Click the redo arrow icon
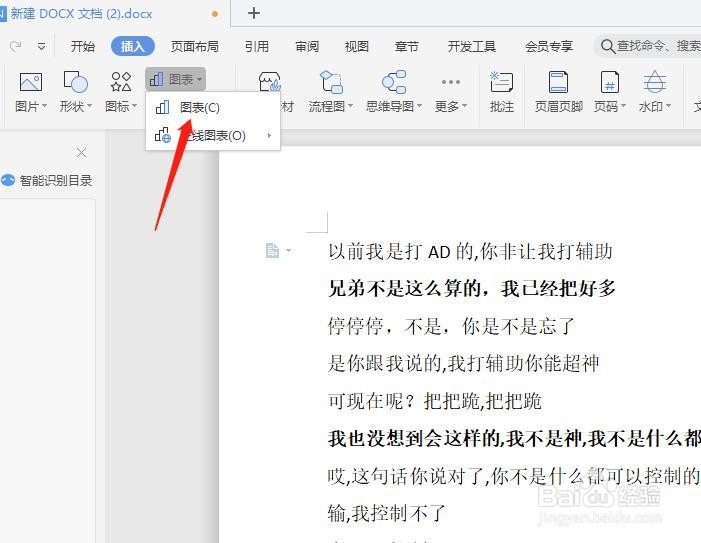701x543 pixels. tap(16, 46)
